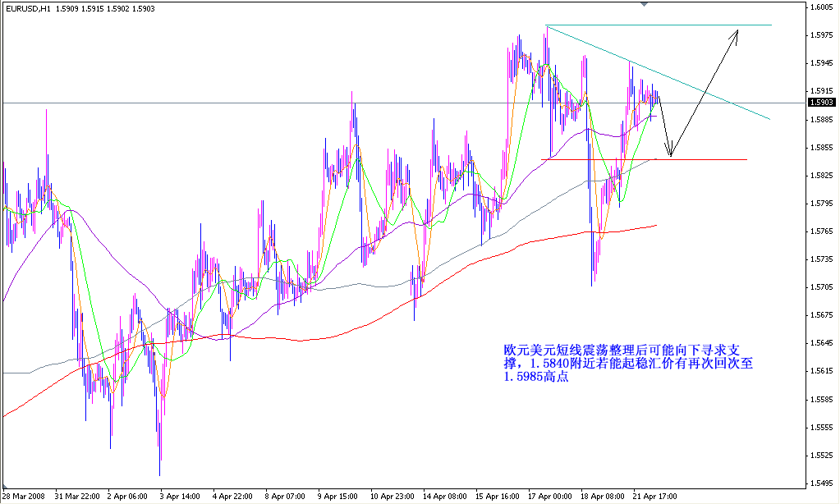Click the 18 Apr 08:00 time label

click(602, 497)
